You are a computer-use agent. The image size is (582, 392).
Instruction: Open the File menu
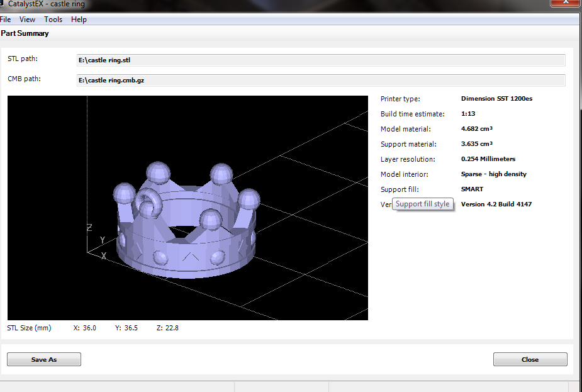point(5,20)
